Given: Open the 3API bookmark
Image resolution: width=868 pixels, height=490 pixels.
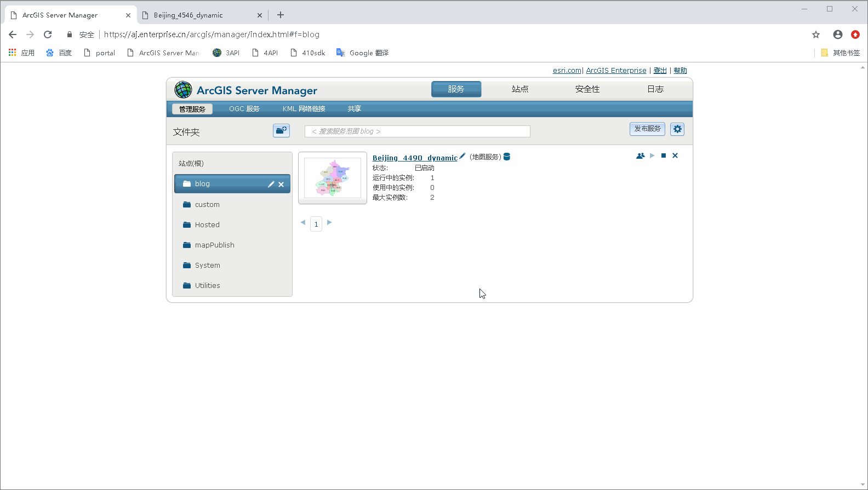Looking at the screenshot, I should (x=226, y=53).
